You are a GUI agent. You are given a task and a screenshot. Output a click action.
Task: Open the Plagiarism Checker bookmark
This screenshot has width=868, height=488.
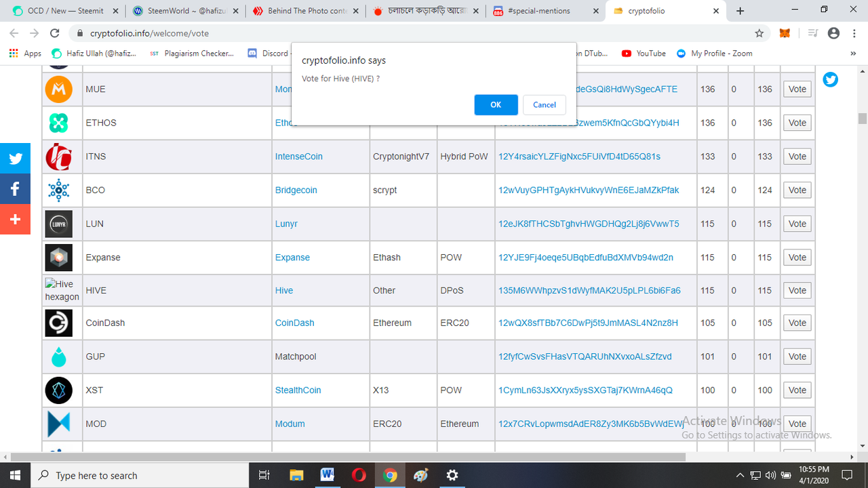coord(192,54)
